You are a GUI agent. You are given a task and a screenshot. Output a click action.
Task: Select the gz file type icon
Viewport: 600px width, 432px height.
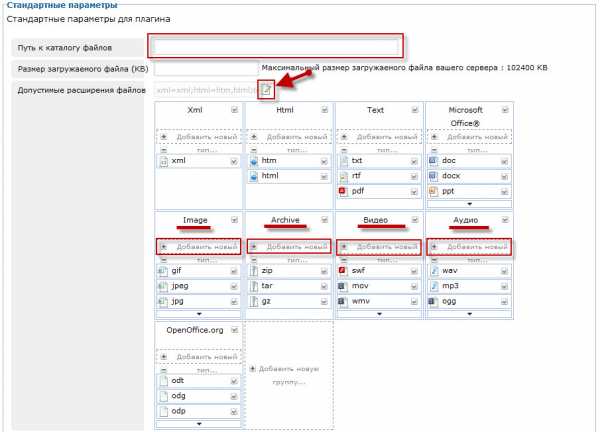pyautogui.click(x=253, y=302)
